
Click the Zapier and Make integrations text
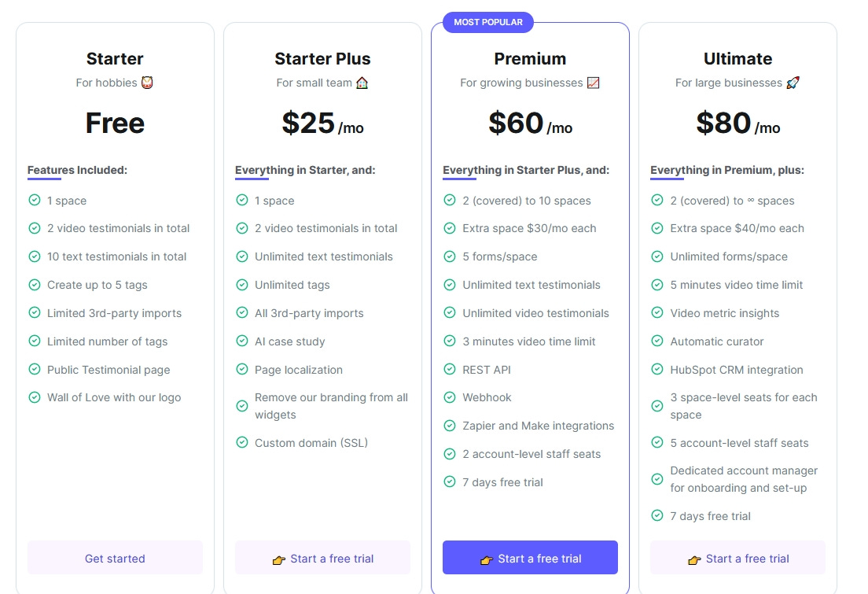coord(538,426)
